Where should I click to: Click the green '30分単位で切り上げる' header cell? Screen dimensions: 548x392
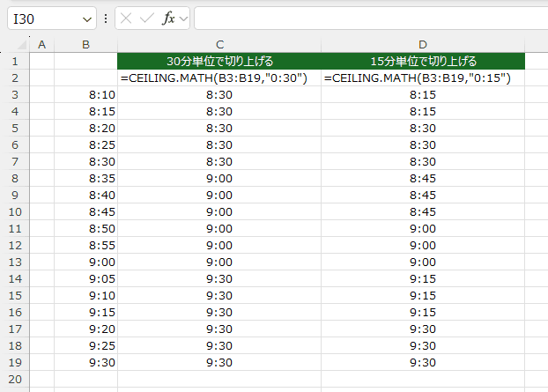[x=218, y=61]
